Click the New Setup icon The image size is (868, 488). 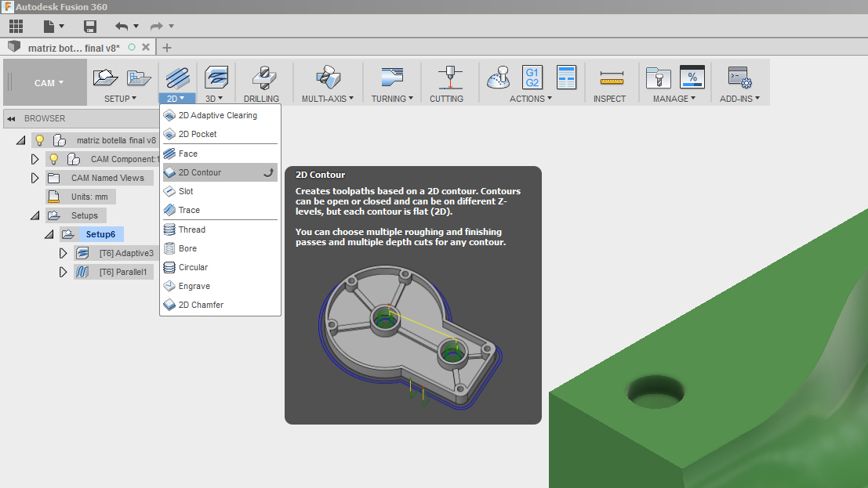(105, 78)
